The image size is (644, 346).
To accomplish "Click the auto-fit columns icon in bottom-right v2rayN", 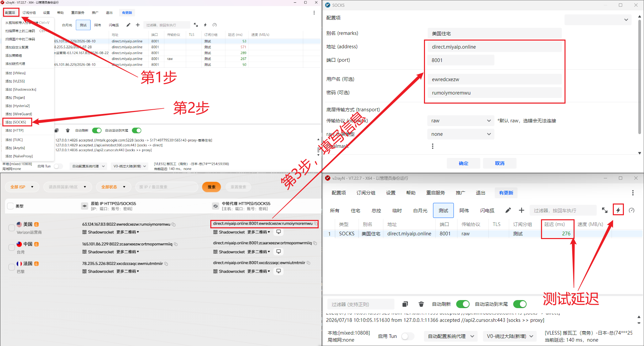I will click(605, 210).
